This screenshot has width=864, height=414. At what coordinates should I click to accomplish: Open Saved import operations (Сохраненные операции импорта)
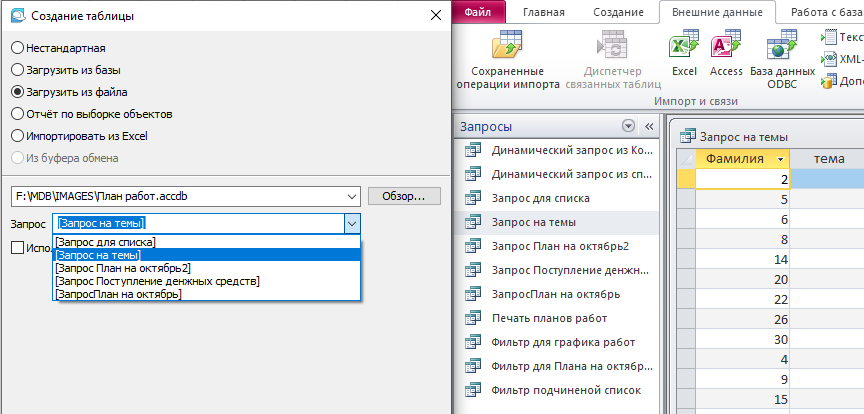coord(507,60)
